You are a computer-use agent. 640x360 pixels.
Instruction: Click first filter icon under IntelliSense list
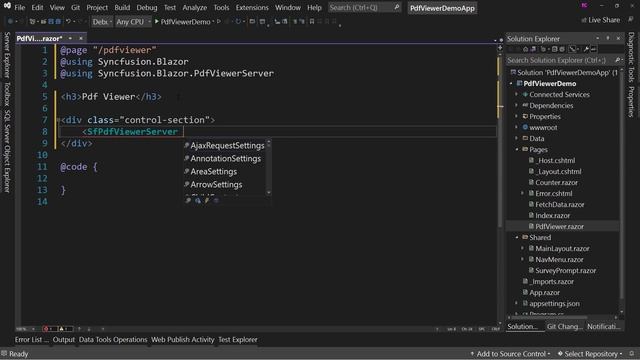click(x=188, y=200)
